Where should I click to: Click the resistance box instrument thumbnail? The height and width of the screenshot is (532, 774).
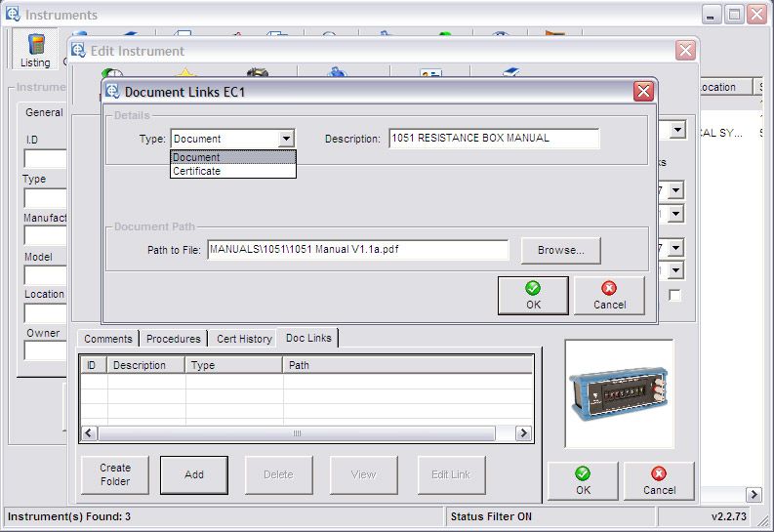click(619, 393)
